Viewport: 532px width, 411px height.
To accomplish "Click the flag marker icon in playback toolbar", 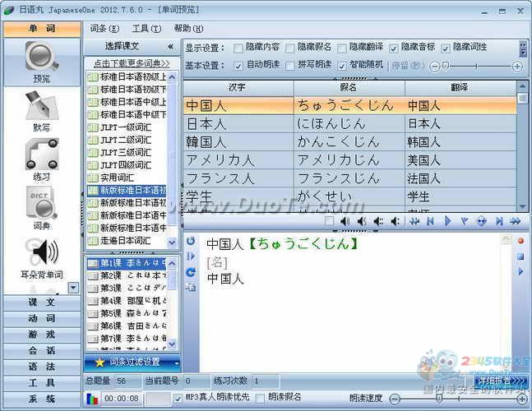I will (464, 221).
